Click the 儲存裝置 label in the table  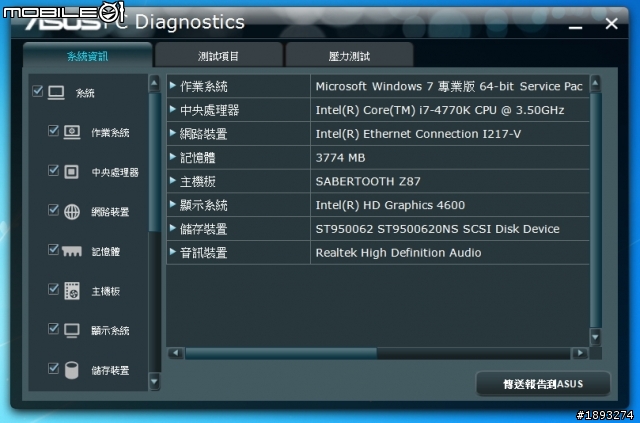tap(203, 229)
